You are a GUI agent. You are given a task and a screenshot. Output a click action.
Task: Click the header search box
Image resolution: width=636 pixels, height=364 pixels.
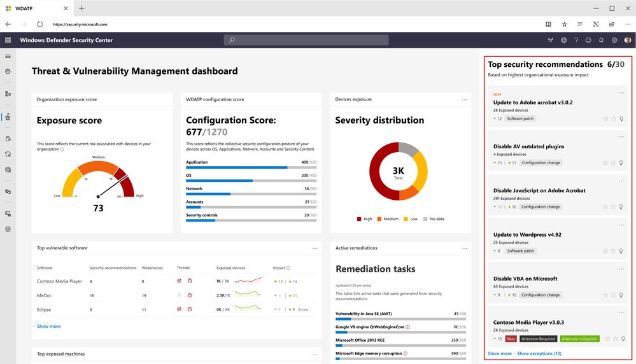click(x=306, y=40)
